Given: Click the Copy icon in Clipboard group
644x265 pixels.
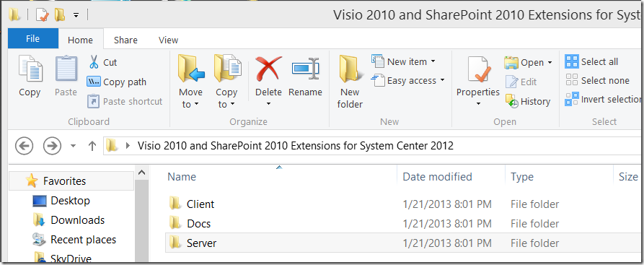Looking at the screenshot, I should point(30,70).
